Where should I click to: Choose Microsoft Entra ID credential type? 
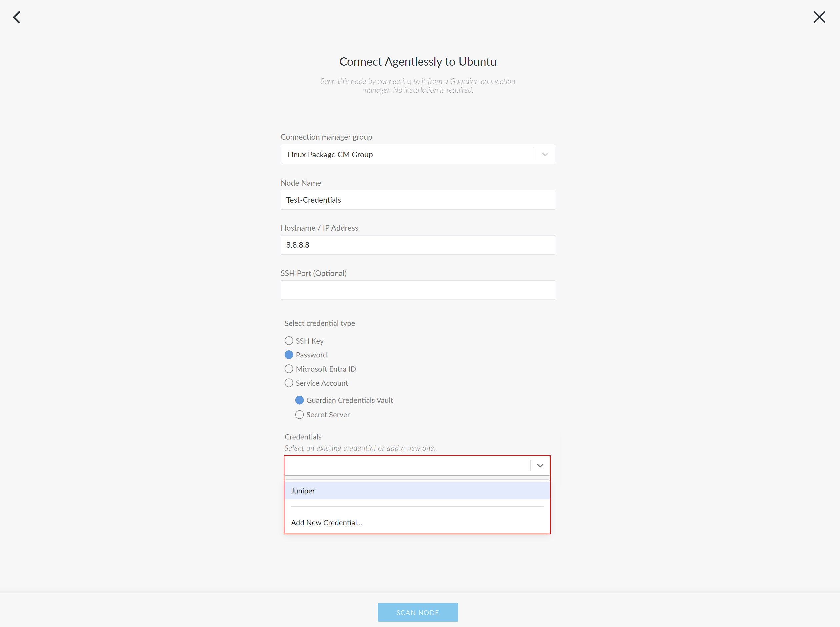(x=289, y=369)
